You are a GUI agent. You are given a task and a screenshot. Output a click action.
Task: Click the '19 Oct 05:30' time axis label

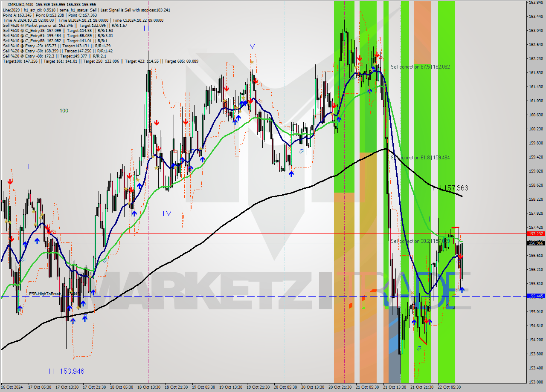click(203, 387)
